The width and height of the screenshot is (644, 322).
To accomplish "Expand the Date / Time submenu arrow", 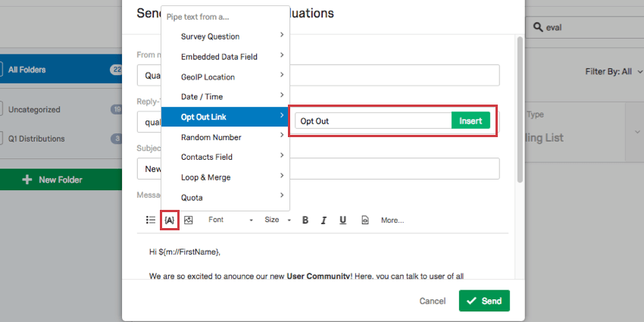I will coord(282,95).
